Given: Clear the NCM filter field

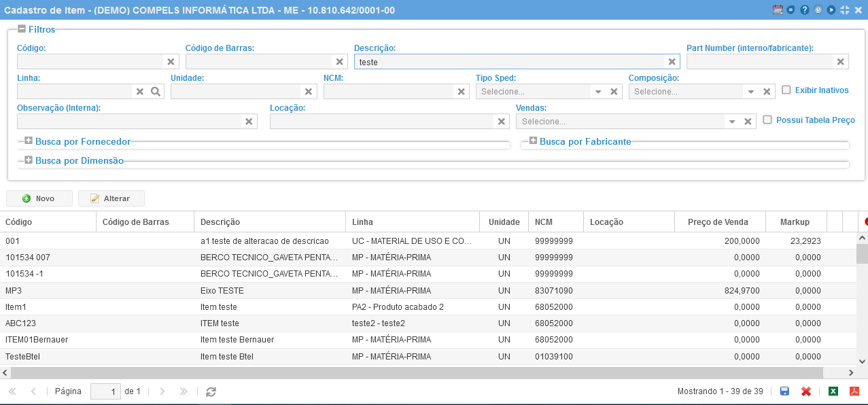Looking at the screenshot, I should [x=462, y=92].
